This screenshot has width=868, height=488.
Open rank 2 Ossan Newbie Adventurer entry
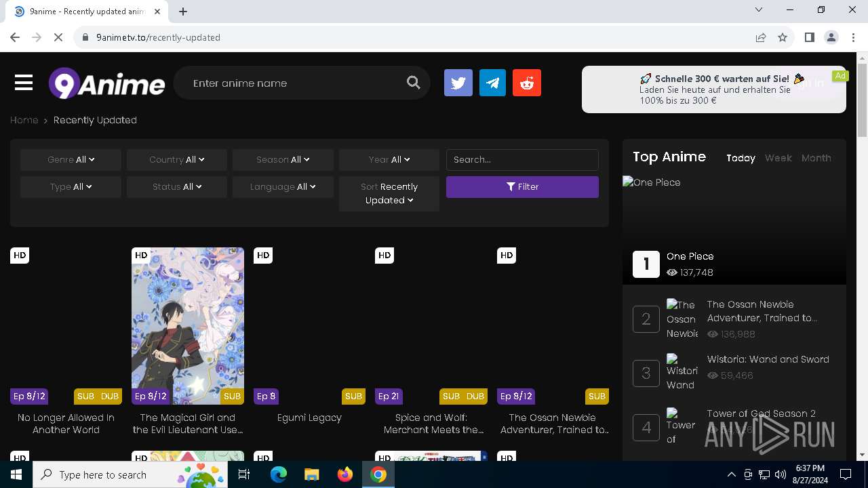coord(762,311)
